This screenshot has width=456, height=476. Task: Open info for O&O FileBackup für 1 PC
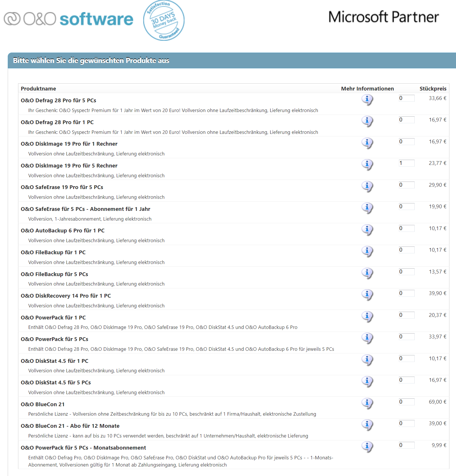point(367,252)
